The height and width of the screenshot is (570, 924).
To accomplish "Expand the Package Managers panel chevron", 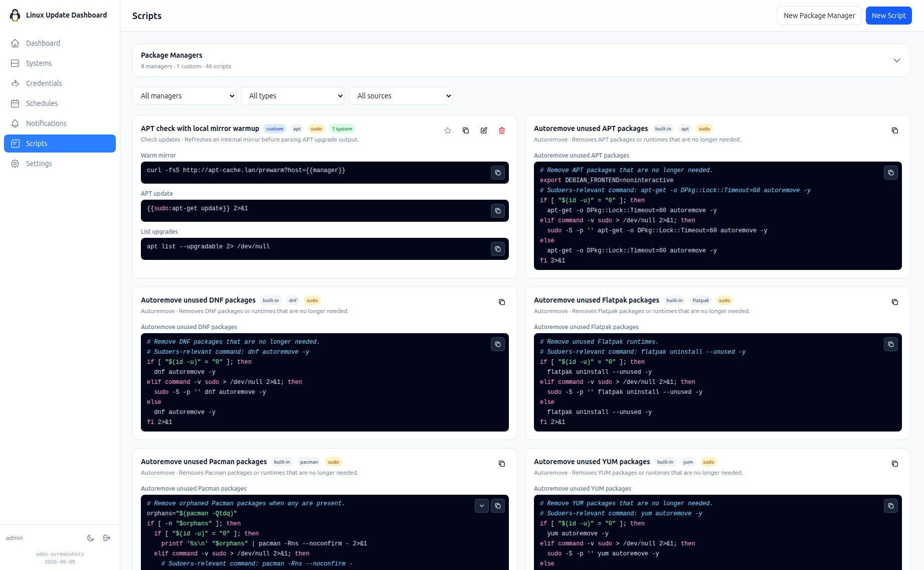I will tap(897, 60).
